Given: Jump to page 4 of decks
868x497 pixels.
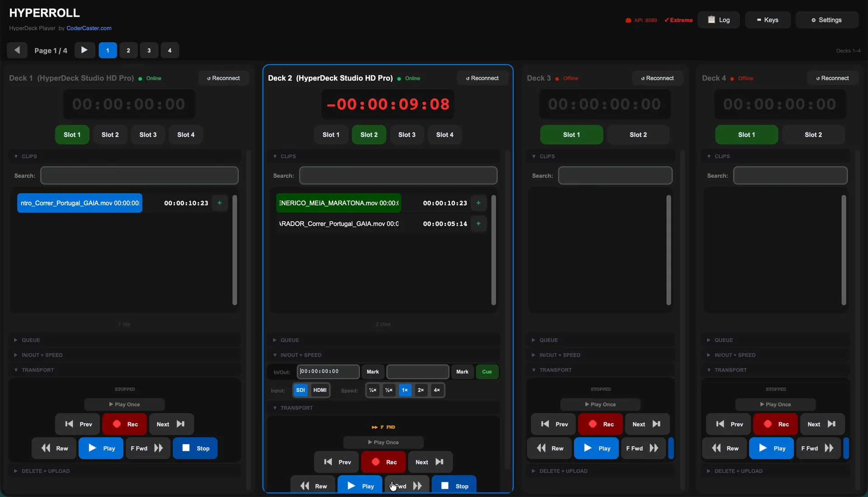Looking at the screenshot, I should pos(170,50).
